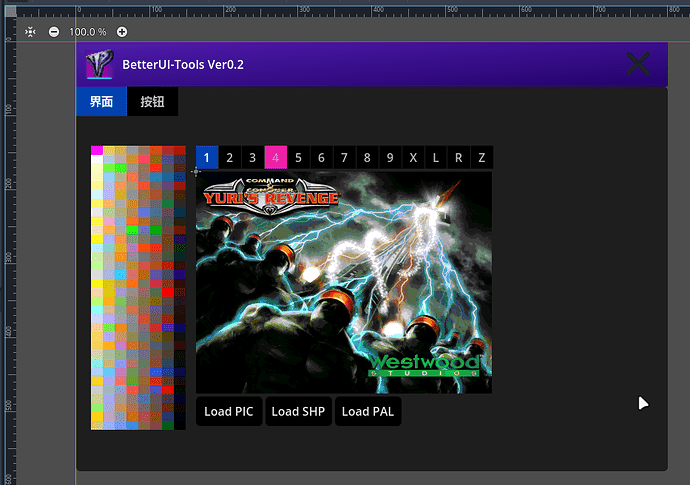Click the Load PAL button
The width and height of the screenshot is (690, 485).
(x=368, y=412)
